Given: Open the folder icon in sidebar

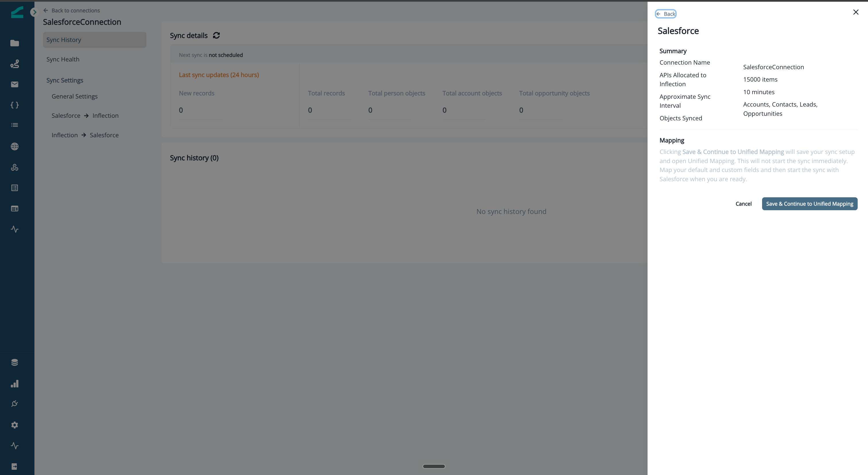Looking at the screenshot, I should tap(14, 43).
